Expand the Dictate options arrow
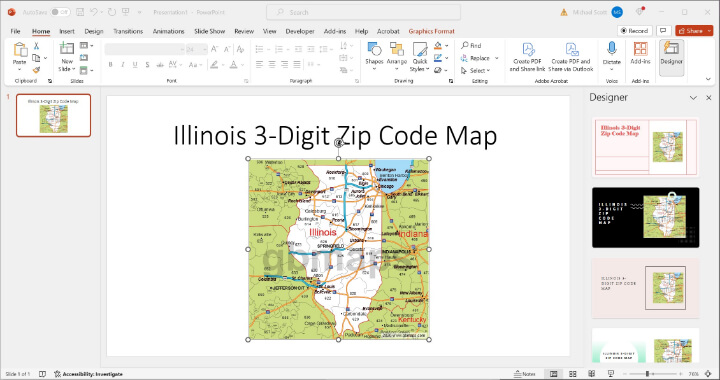 point(612,69)
